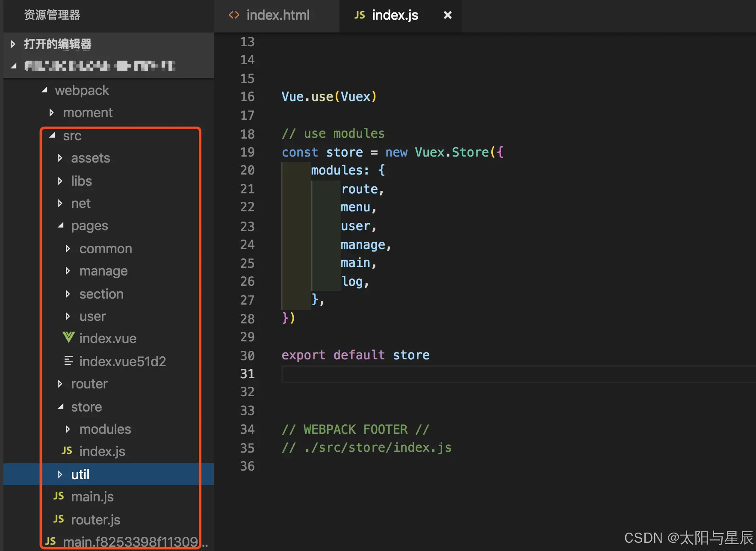This screenshot has height=551, width=756.
Task: Click the '// use modules' comment
Action: tap(333, 133)
